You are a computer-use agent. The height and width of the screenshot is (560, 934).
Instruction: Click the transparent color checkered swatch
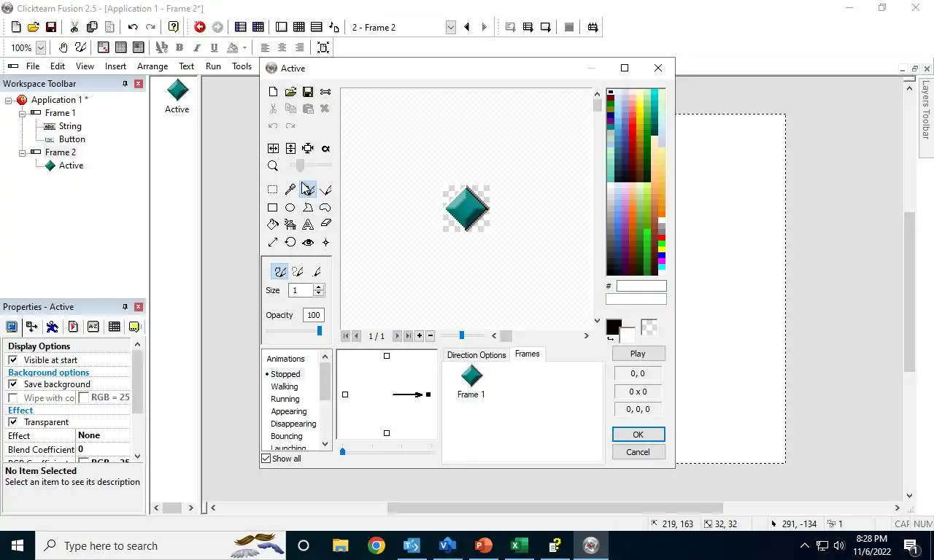tap(649, 327)
